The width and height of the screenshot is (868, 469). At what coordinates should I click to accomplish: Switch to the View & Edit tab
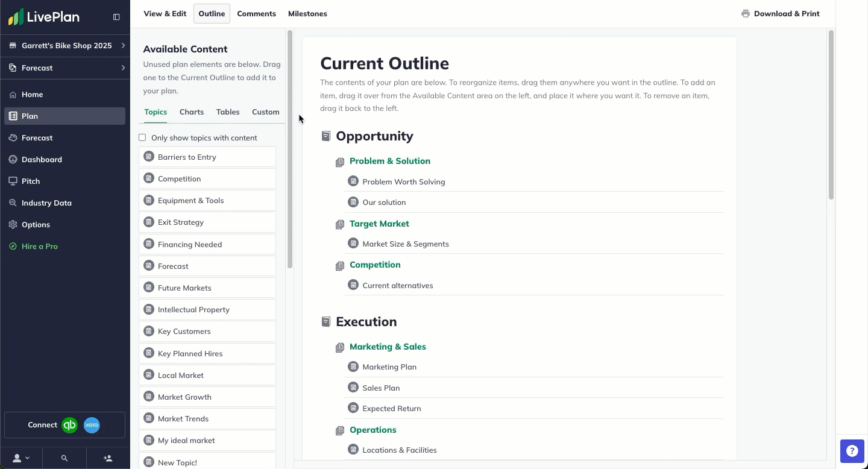tap(165, 14)
